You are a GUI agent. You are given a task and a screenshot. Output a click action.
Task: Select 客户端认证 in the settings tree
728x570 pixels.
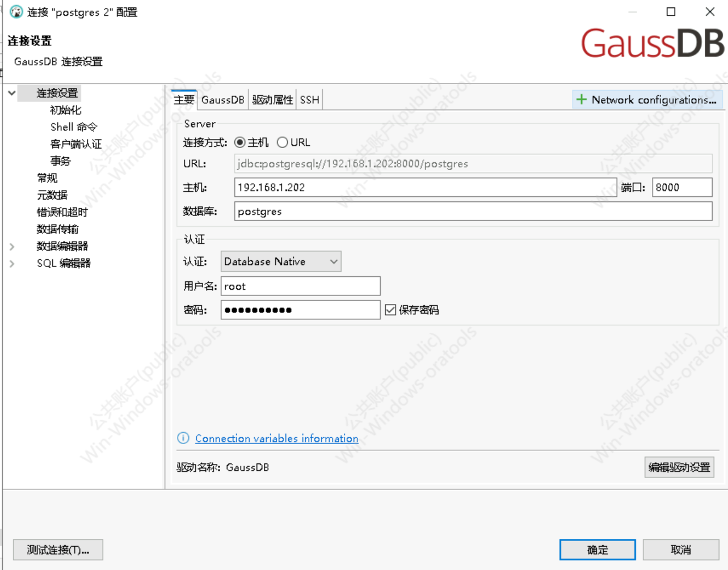click(75, 144)
